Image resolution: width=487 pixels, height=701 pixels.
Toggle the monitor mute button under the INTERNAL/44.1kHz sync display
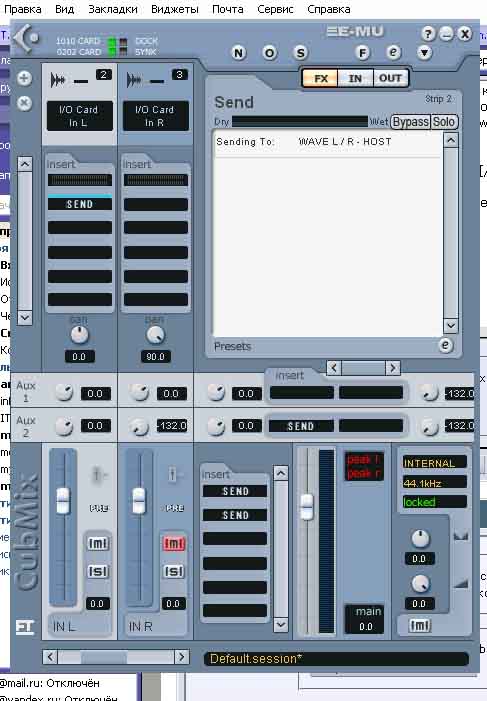(x=419, y=625)
